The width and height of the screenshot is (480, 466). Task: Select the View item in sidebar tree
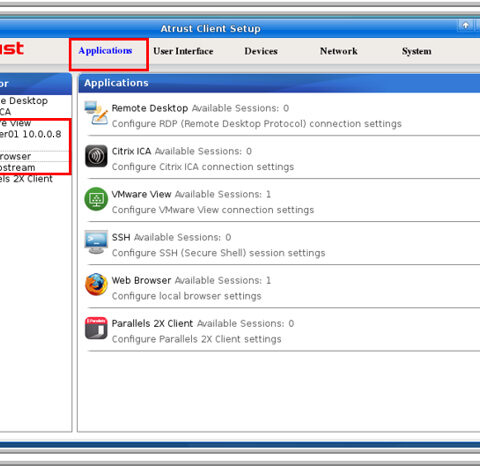(15, 123)
